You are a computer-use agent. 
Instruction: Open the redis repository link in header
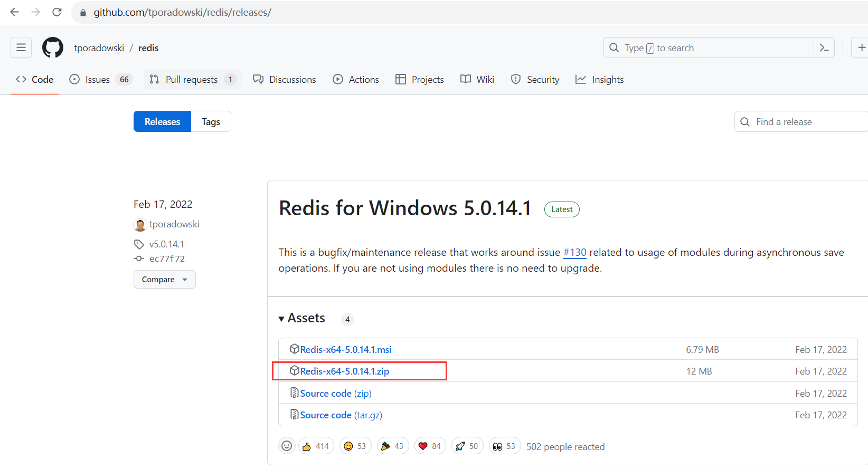pos(148,48)
